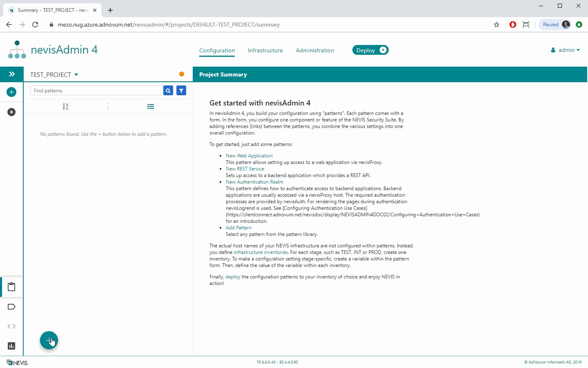Viewport: 588px width, 368px height.
Task: Click the orange project status dot
Action: tap(182, 74)
